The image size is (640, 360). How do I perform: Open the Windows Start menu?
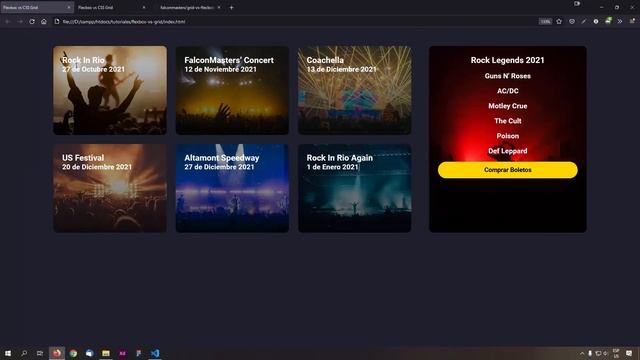(x=8, y=353)
